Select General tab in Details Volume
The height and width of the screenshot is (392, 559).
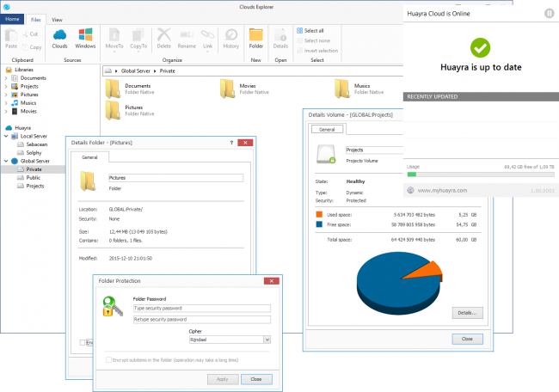click(327, 129)
